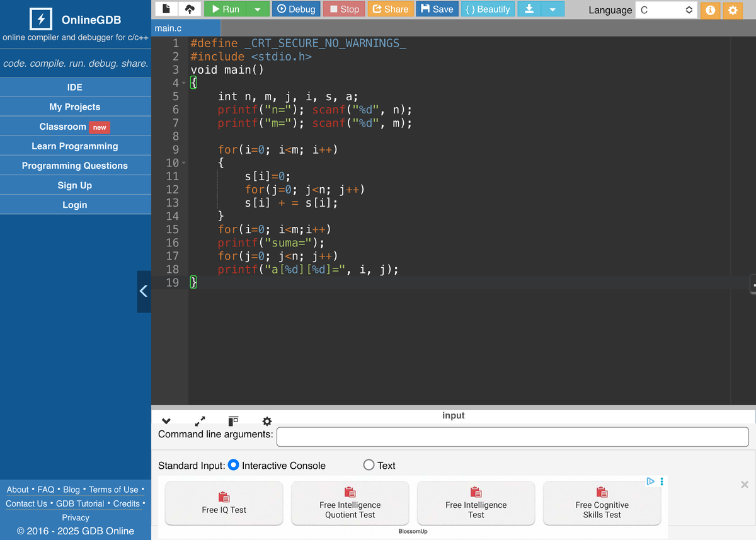Viewport: 756px width, 540px height.
Task: Click the green Run button
Action: coord(226,9)
